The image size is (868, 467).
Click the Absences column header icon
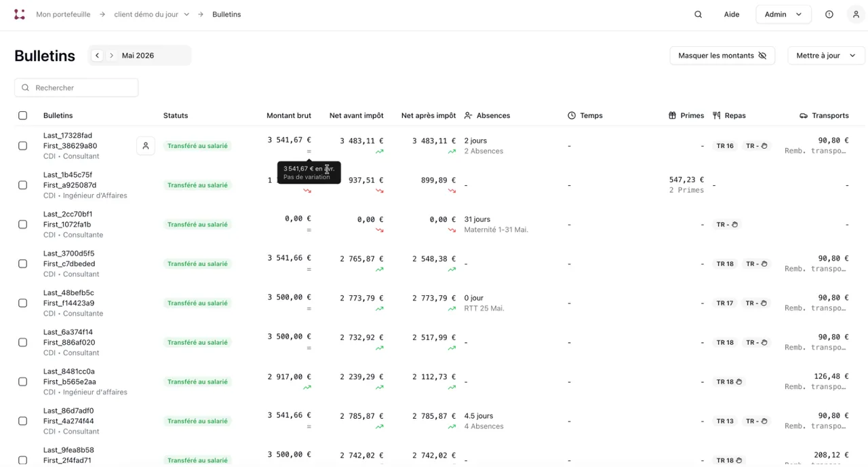[x=468, y=115]
